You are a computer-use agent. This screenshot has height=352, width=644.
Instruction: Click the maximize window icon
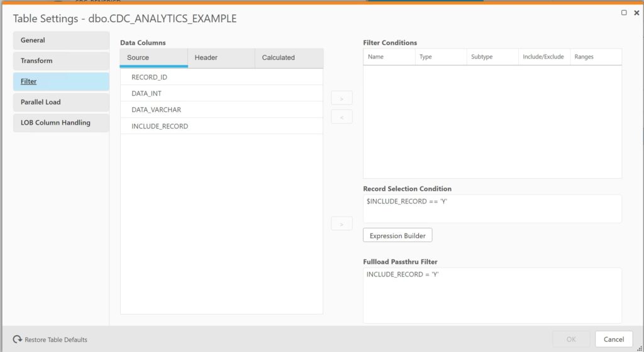[x=624, y=13]
